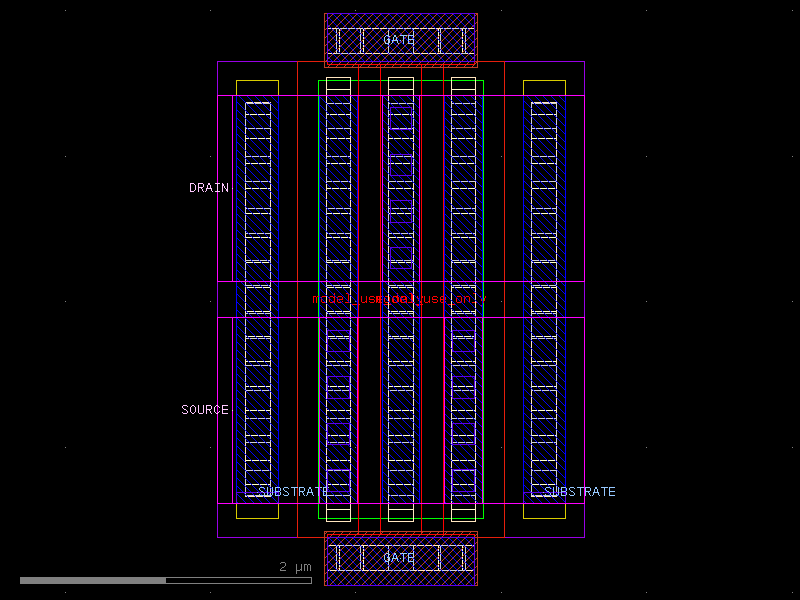Select the top GATE contact array
The height and width of the screenshot is (600, 800).
click(399, 35)
